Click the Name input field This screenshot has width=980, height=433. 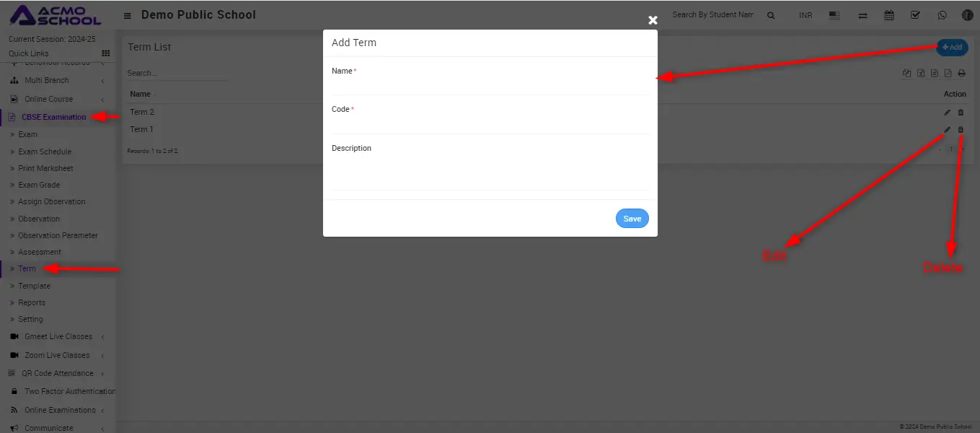point(490,86)
